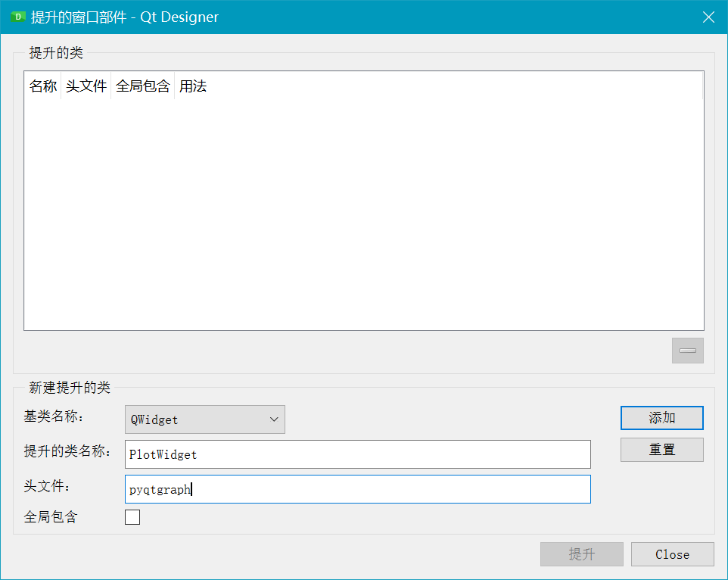Screen dimensions: 728x580
Task: Click the 全局包含 label beside the checkbox
Action: coord(51,517)
